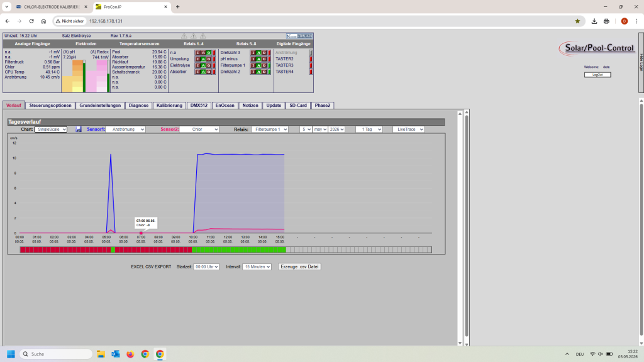Open the Kalibrierung tab
This screenshot has height=362, width=644.
coord(169,106)
